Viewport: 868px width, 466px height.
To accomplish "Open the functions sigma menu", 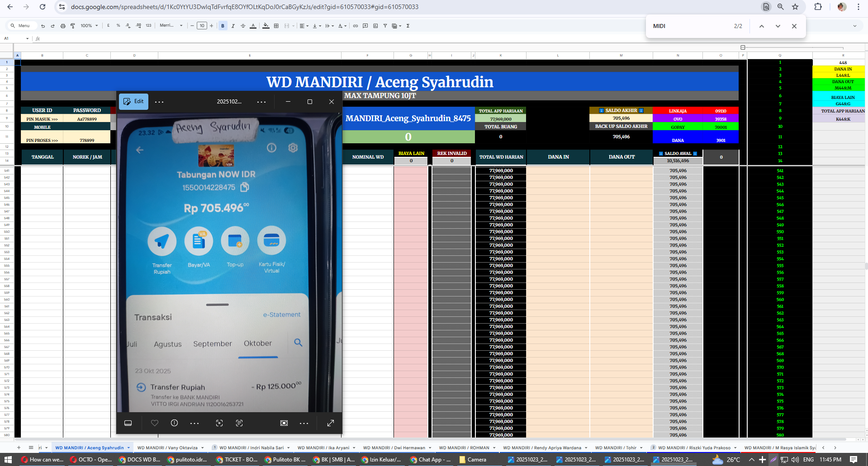I will pos(408,26).
